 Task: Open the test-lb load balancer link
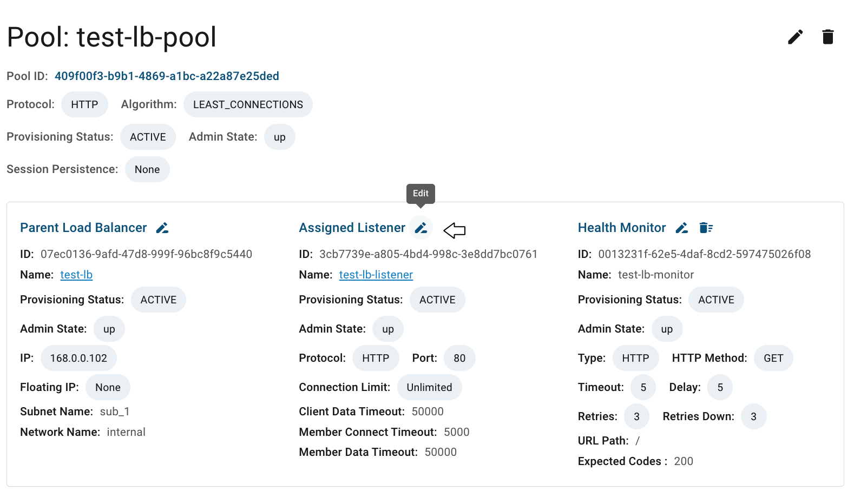pyautogui.click(x=76, y=275)
